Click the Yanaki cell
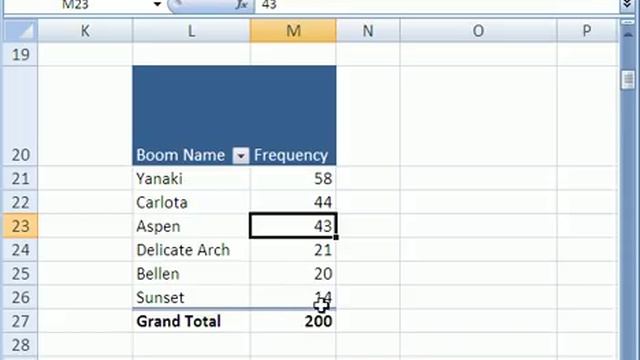The image size is (640, 360). pyautogui.click(x=191, y=178)
